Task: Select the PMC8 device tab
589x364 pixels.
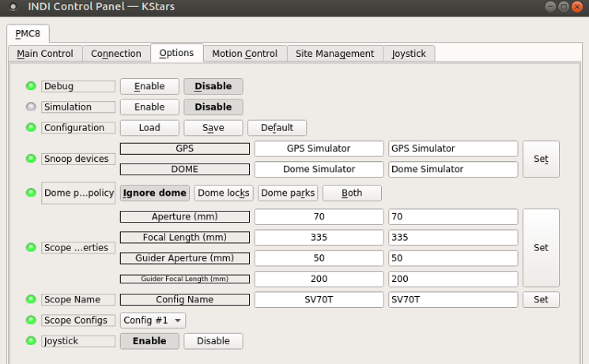Action: click(28, 34)
